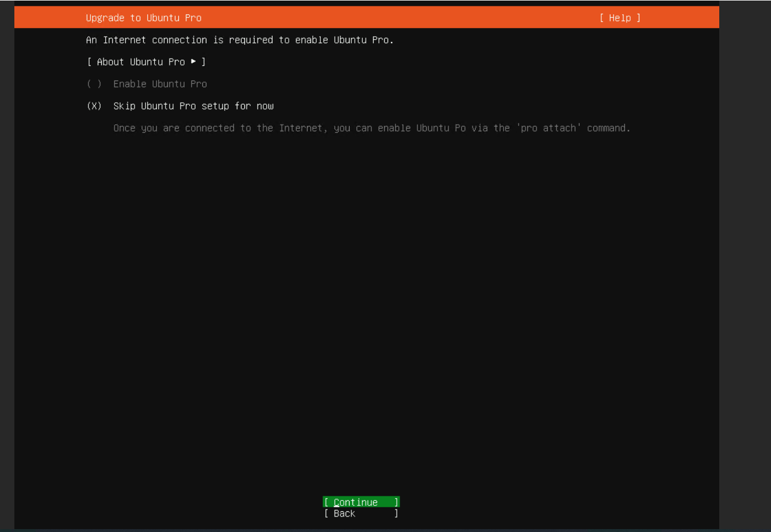Click the 'pro attach' command text
This screenshot has width=771, height=532.
click(x=549, y=128)
